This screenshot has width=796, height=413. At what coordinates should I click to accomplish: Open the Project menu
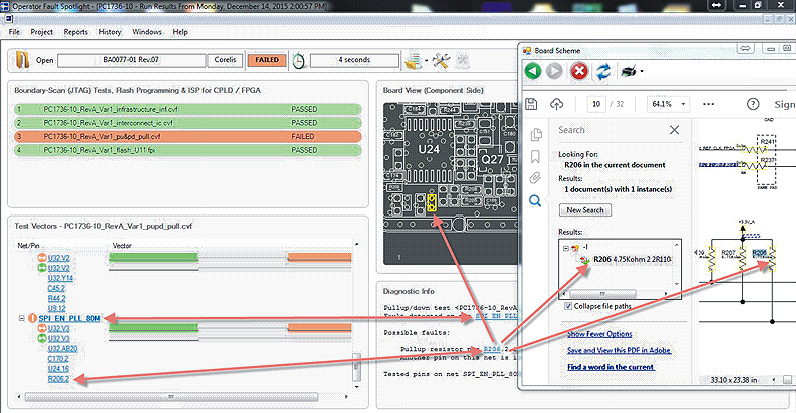tap(41, 31)
